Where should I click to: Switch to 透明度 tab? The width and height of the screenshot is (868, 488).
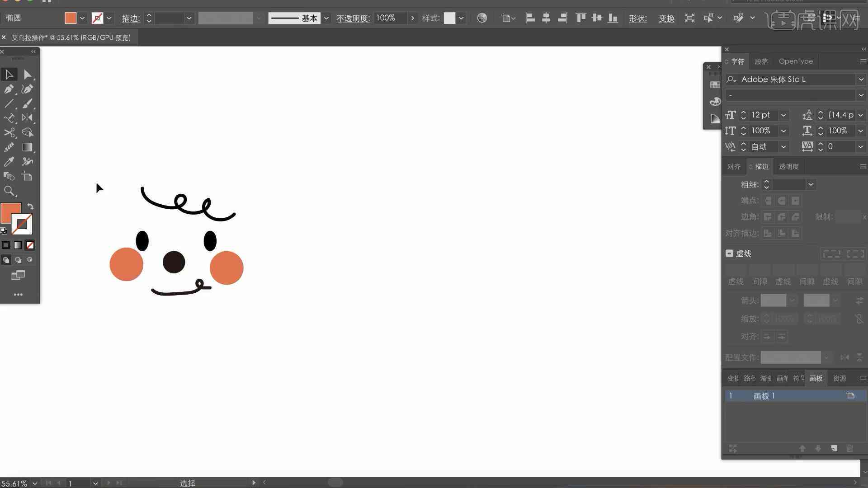[x=788, y=166]
